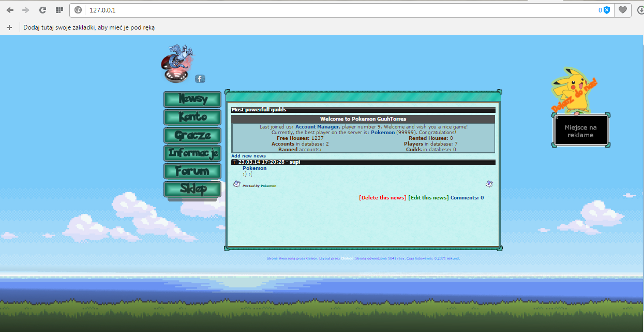Viewport: 644px width, 332px height.
Task: Open the Sklep menu button
Action: point(192,189)
